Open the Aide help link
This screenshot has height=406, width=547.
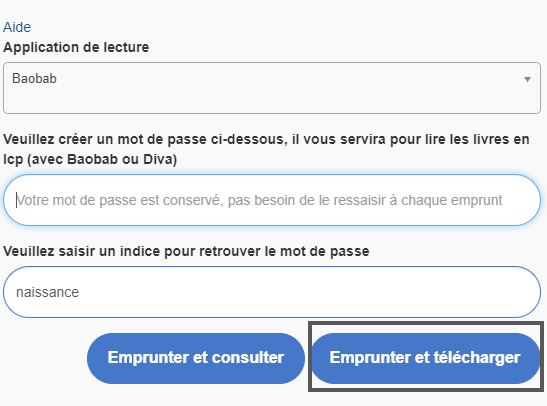[17, 27]
